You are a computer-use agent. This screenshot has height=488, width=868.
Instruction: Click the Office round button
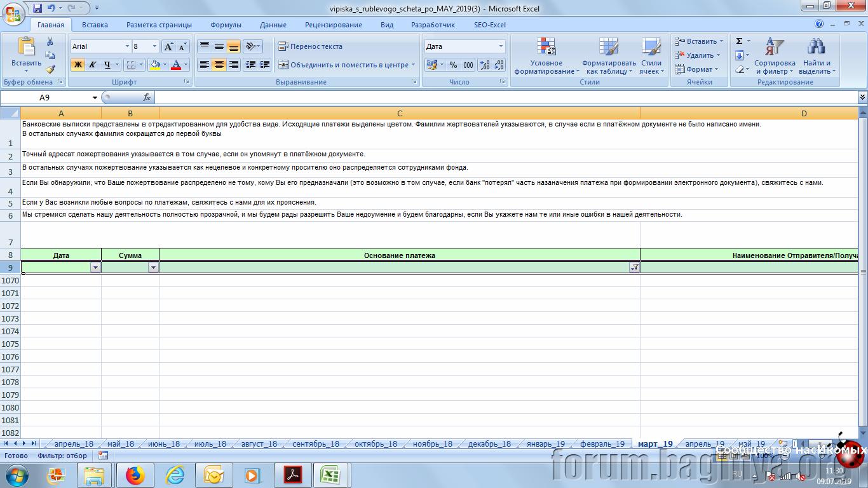point(13,13)
